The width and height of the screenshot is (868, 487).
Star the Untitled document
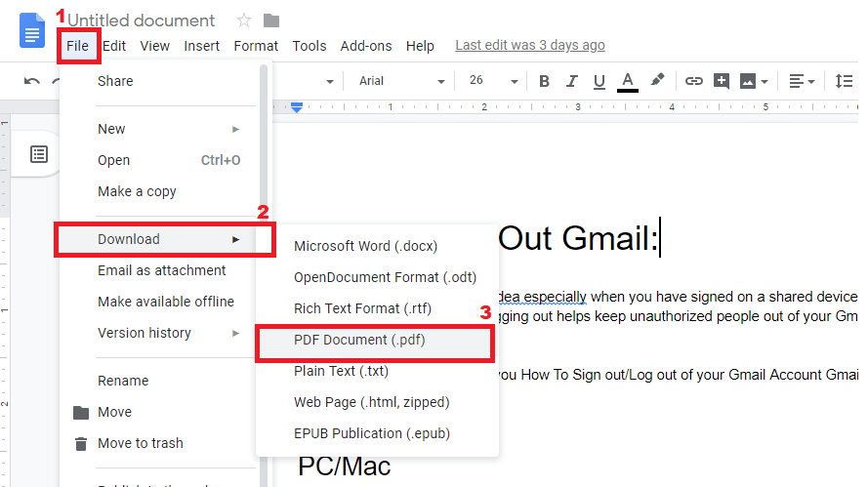click(x=243, y=20)
